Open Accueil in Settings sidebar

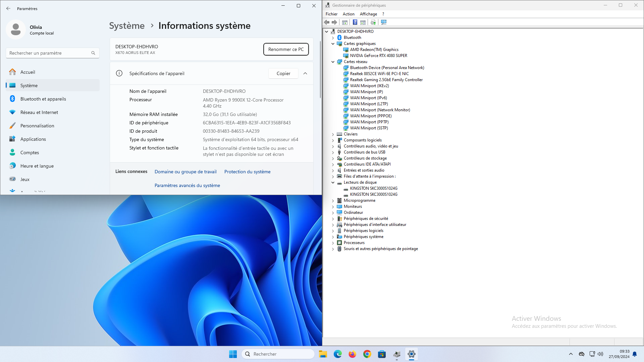coord(53,72)
